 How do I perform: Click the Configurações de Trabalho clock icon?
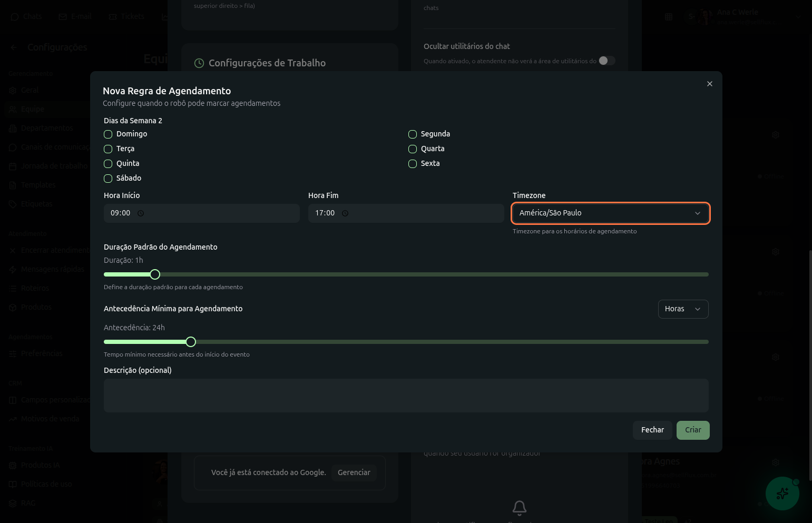click(x=199, y=63)
